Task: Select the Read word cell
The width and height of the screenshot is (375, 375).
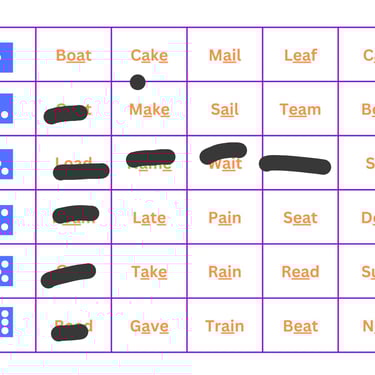Action: tap(300, 271)
